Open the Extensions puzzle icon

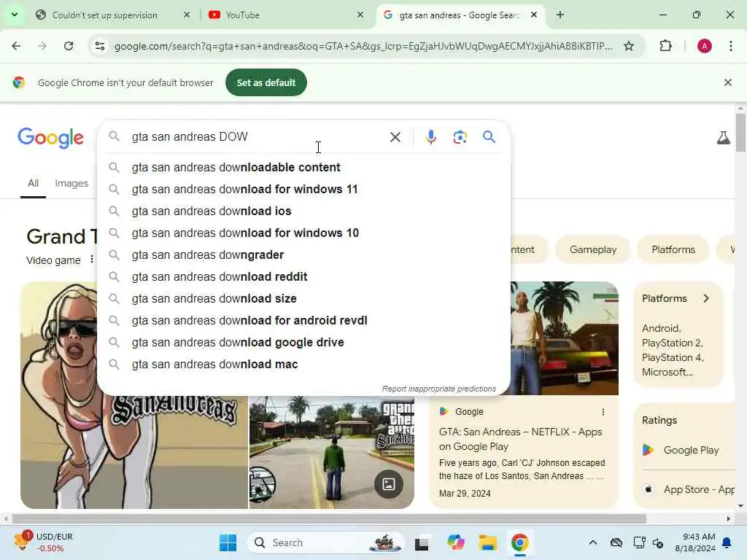[x=665, y=46]
